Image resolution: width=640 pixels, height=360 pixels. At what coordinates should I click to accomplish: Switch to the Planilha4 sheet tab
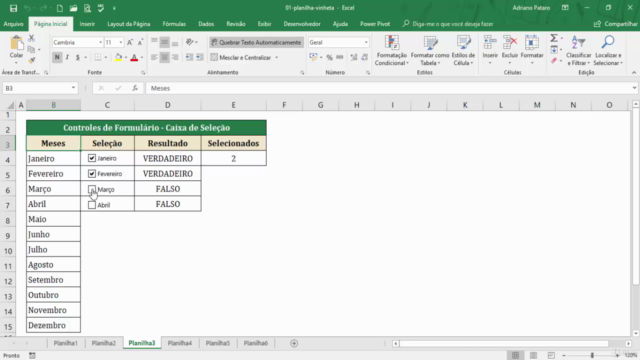tap(180, 343)
